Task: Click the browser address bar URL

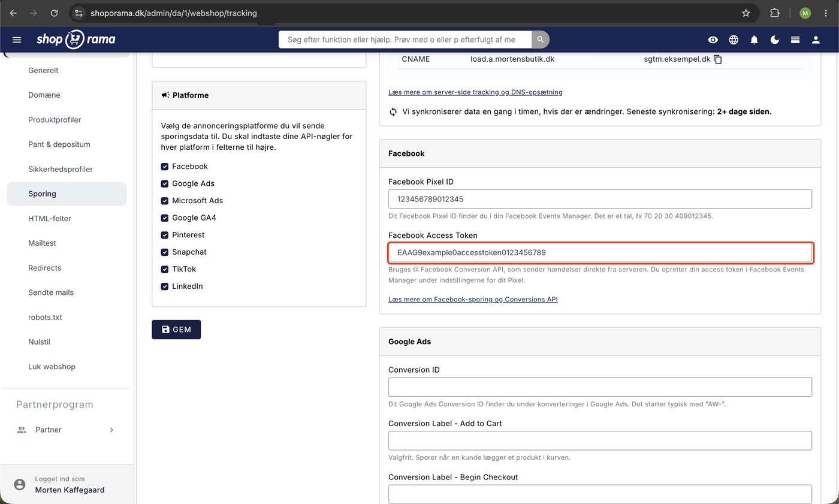Action: (x=174, y=13)
